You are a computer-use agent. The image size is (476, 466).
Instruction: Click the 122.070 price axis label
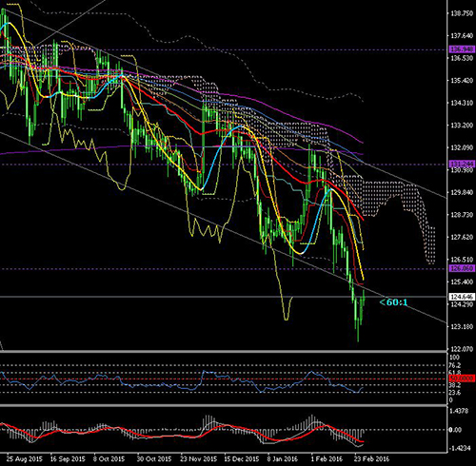(462, 349)
